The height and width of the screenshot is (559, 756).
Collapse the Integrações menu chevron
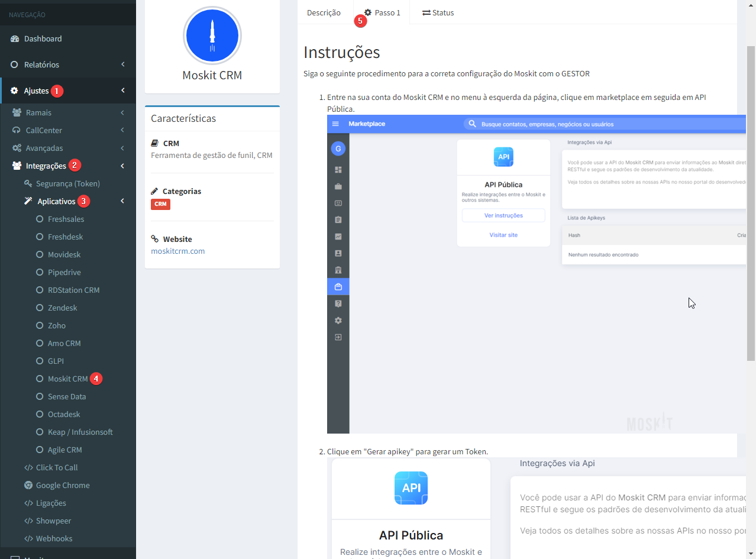(x=122, y=166)
